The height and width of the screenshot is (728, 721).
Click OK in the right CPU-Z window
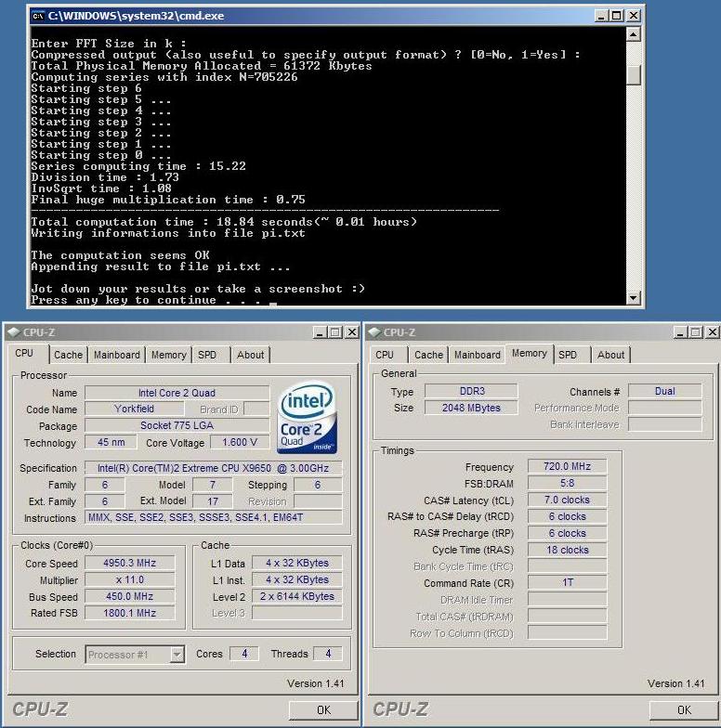684,709
